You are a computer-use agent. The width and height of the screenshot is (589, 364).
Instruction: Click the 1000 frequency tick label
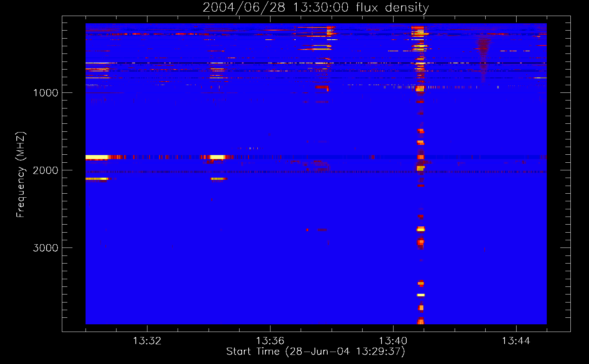46,93
